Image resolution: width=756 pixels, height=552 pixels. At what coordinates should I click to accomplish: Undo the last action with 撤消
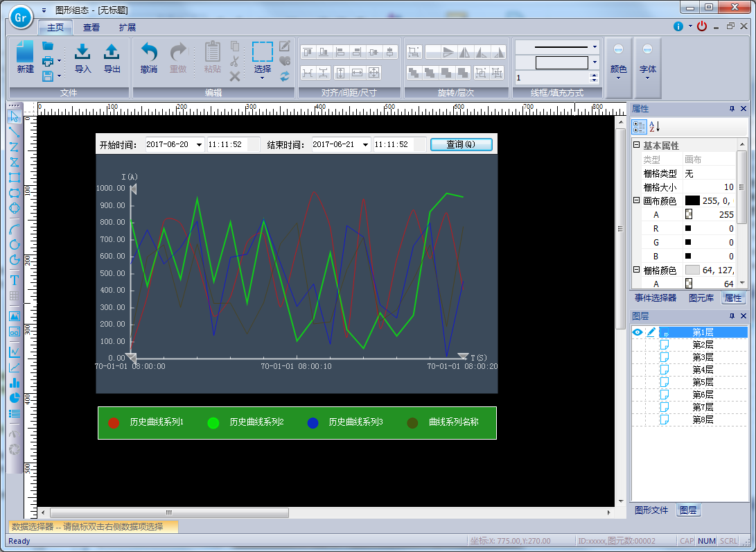(x=149, y=58)
